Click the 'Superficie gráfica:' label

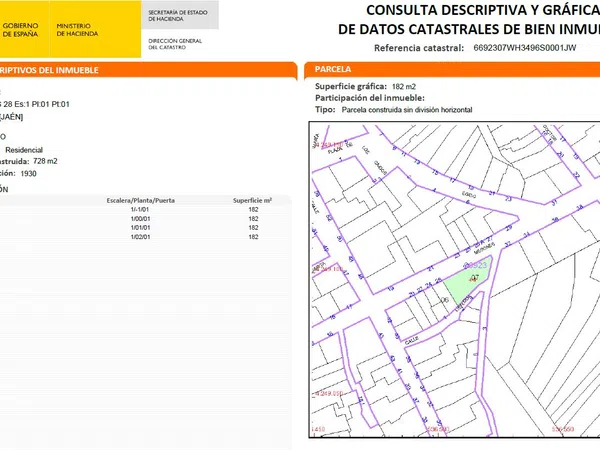351,86
